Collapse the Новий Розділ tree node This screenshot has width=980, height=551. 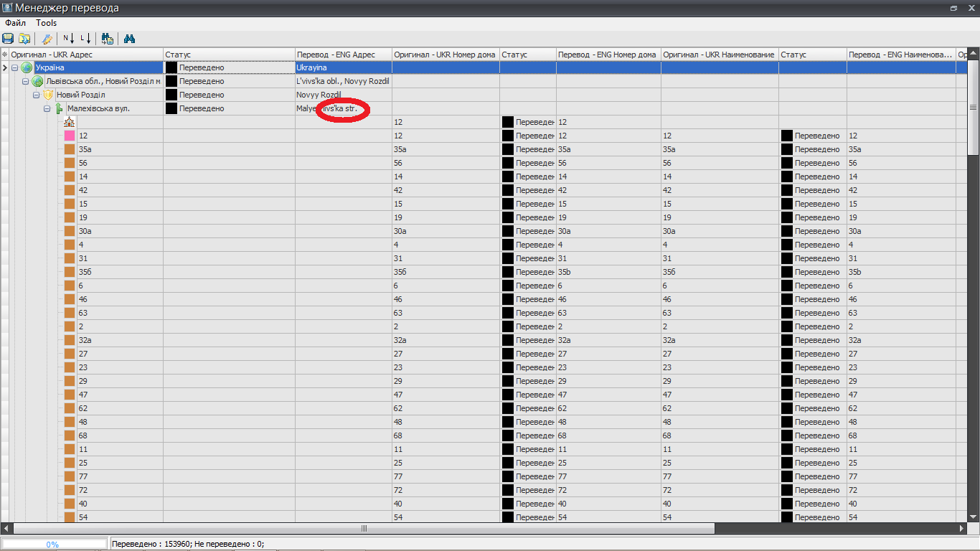pos(36,95)
